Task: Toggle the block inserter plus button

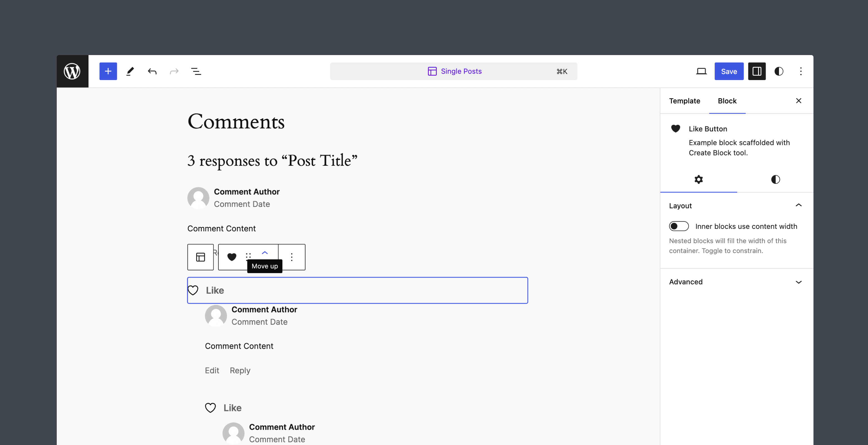Action: [108, 71]
